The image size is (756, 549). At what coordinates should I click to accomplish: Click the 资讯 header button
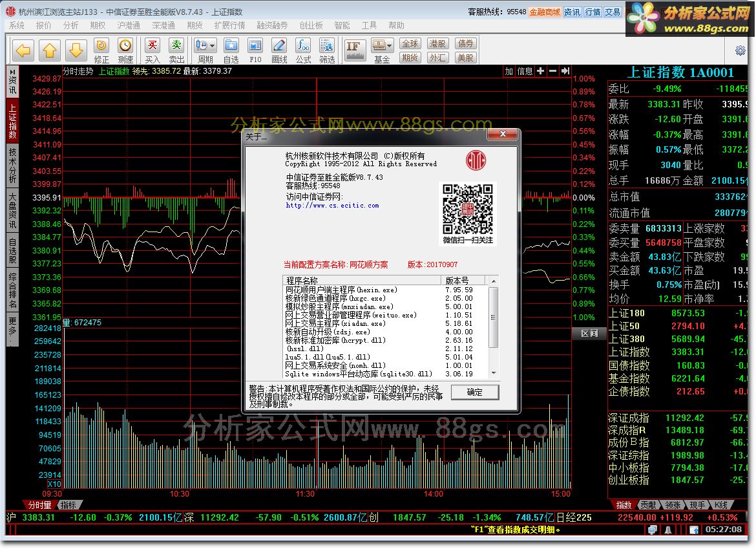(x=572, y=12)
